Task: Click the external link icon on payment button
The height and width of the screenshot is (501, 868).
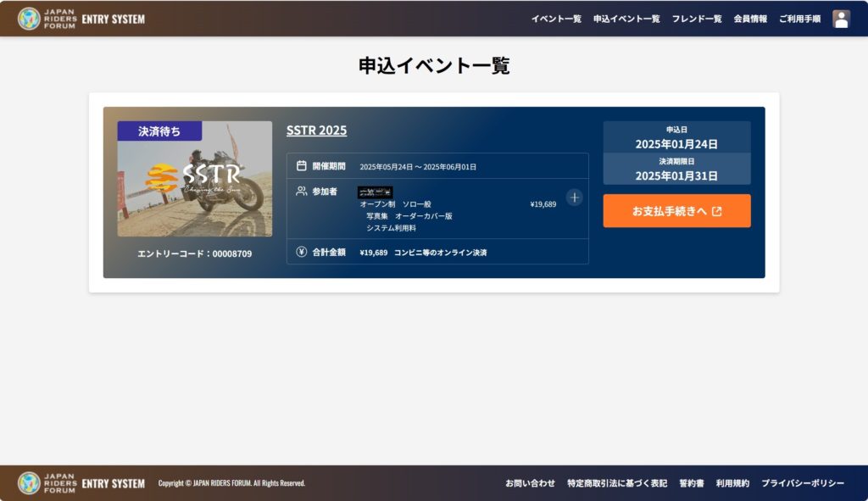Action: pos(717,211)
